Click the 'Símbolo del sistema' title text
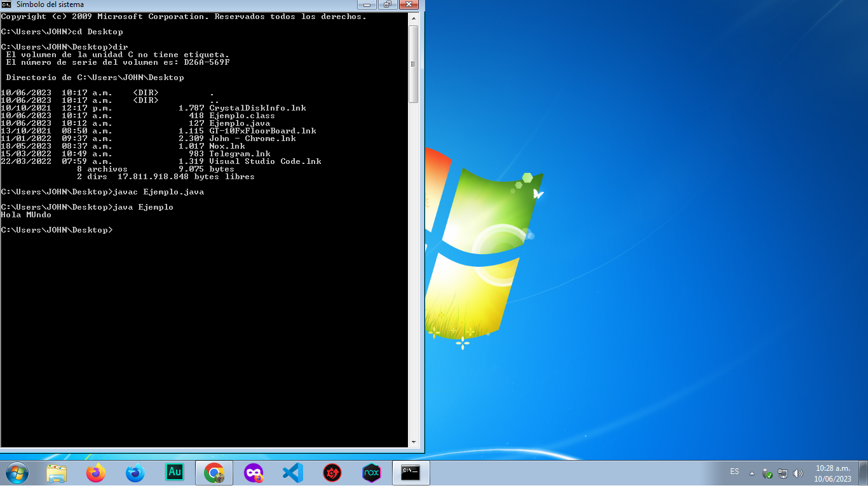The width and height of the screenshot is (868, 488). [50, 4]
